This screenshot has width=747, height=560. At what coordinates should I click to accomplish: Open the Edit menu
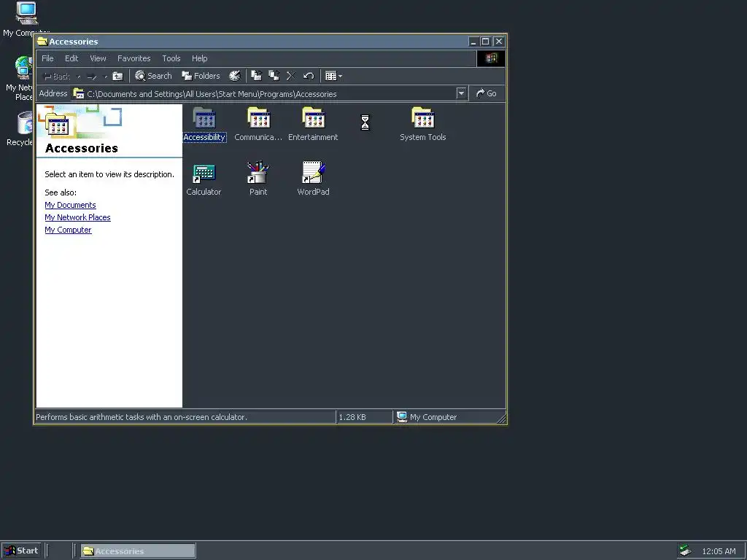71,58
